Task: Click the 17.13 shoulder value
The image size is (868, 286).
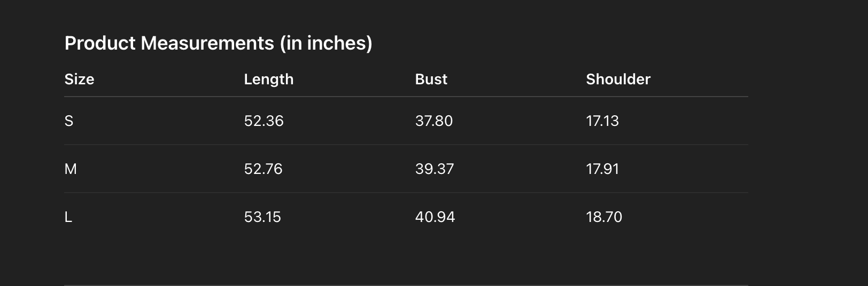Action: tap(602, 121)
